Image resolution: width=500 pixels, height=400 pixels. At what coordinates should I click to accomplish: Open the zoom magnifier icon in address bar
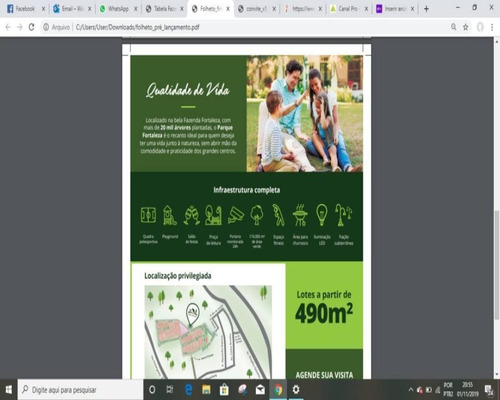[454, 27]
